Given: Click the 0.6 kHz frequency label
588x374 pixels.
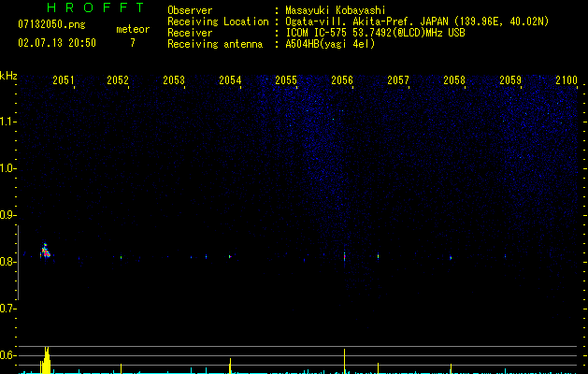Looking at the screenshot, I should point(7,355).
